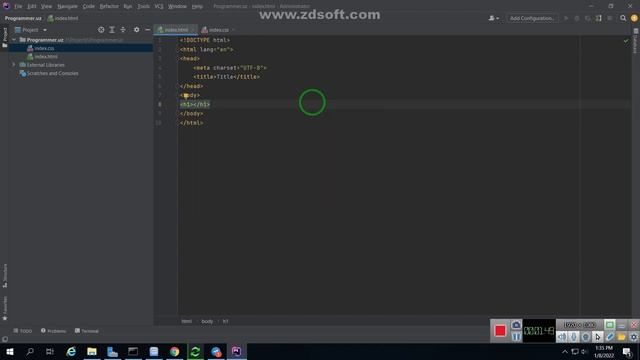Toggle recorder speaker audio capture

coord(562,337)
